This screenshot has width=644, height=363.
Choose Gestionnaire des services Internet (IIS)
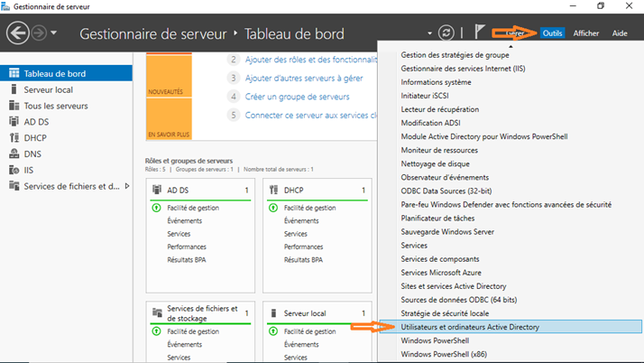click(463, 69)
